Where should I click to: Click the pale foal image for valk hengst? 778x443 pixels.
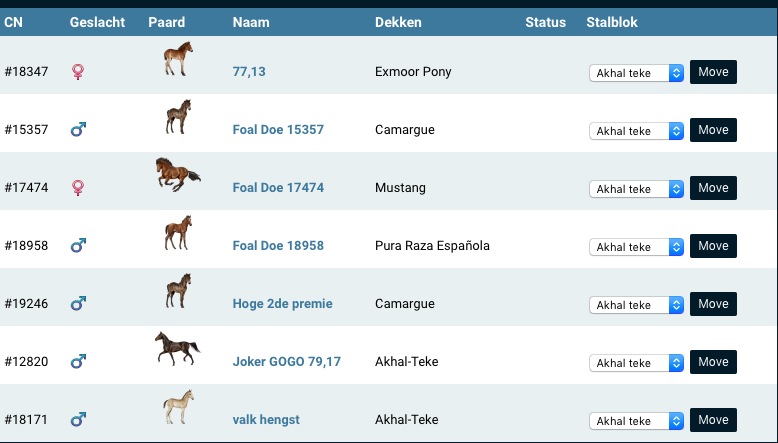pyautogui.click(x=178, y=408)
